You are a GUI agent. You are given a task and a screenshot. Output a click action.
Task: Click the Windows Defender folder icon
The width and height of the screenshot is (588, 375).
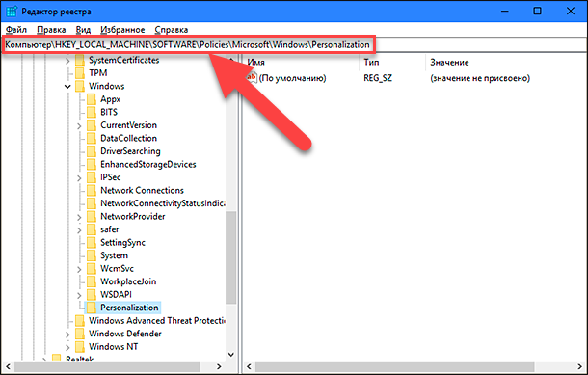[80, 334]
